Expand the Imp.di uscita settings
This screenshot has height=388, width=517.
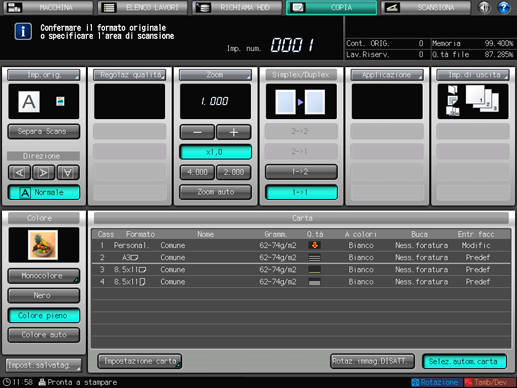pyautogui.click(x=473, y=75)
